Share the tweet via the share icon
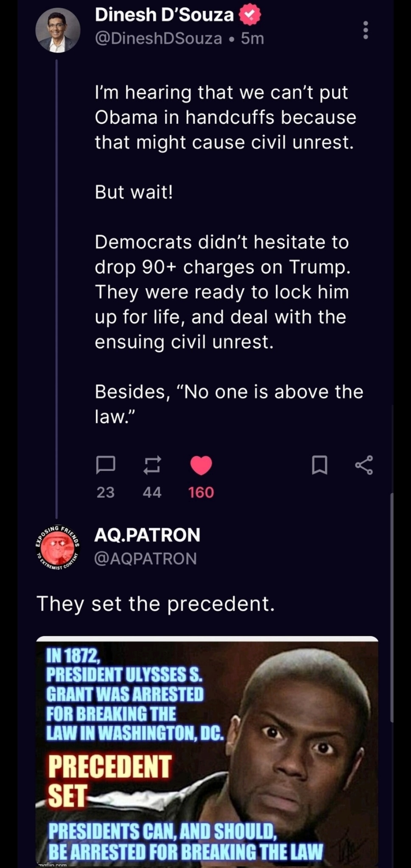 366,466
